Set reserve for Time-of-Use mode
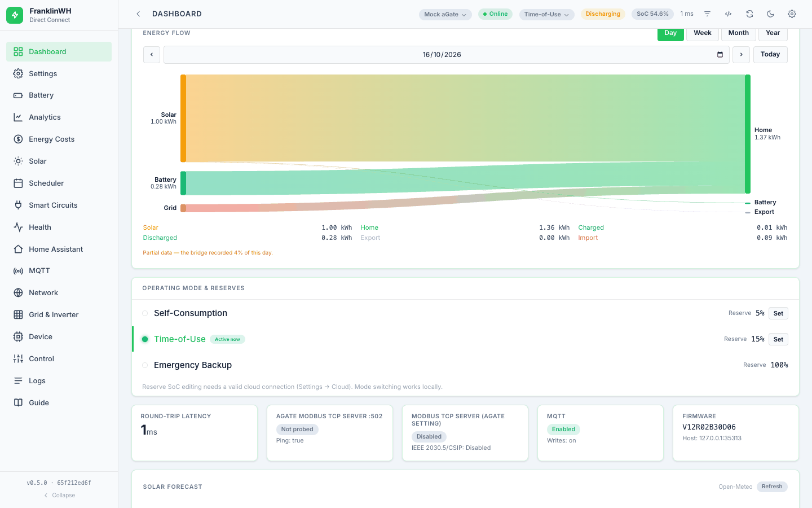812x508 pixels. coord(778,339)
